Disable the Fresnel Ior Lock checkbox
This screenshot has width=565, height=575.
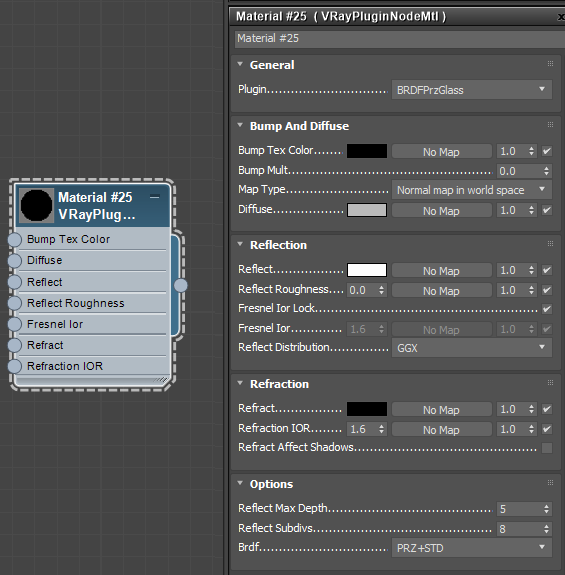tap(547, 309)
